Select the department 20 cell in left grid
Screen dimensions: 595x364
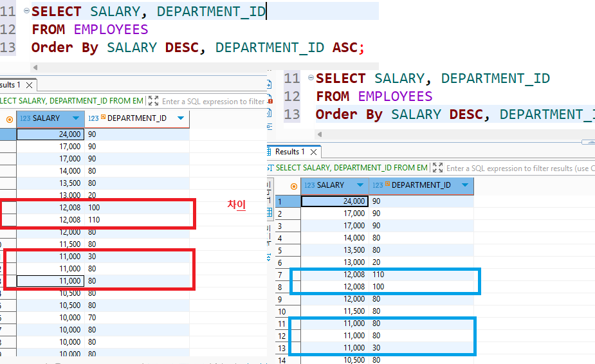pos(137,195)
